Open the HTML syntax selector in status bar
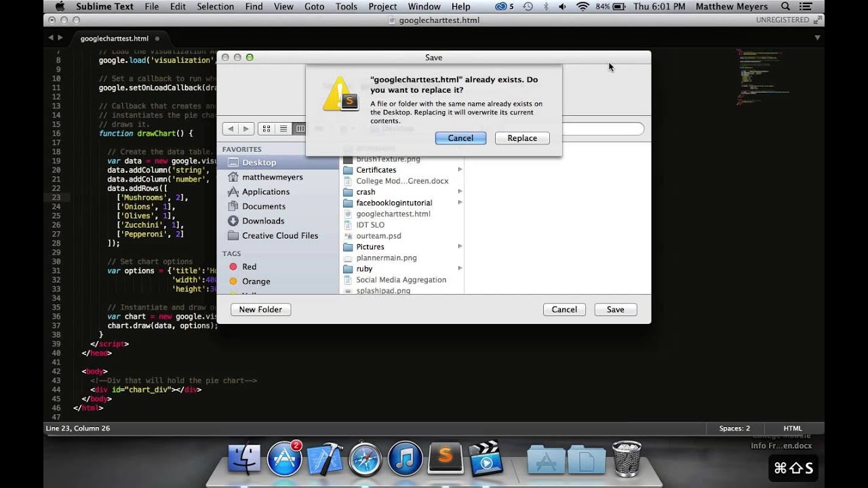 [793, 428]
